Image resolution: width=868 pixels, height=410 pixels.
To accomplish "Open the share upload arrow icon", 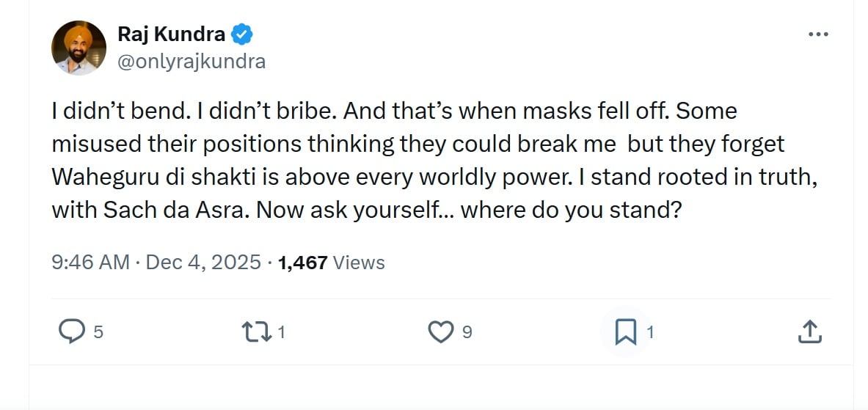I will [x=809, y=332].
